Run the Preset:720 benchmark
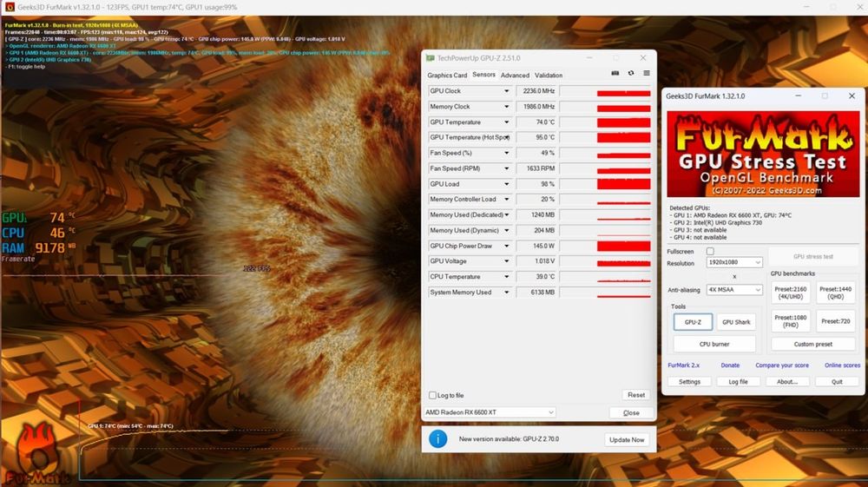 tap(835, 321)
